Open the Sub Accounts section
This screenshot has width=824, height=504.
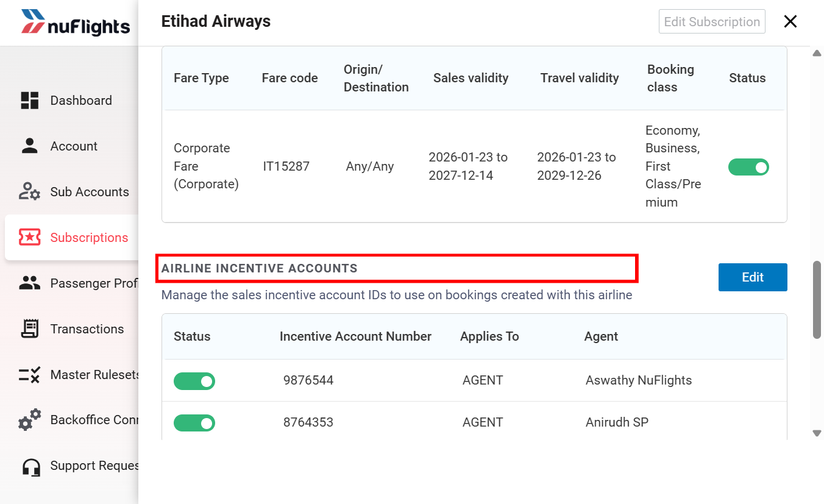coord(90,192)
